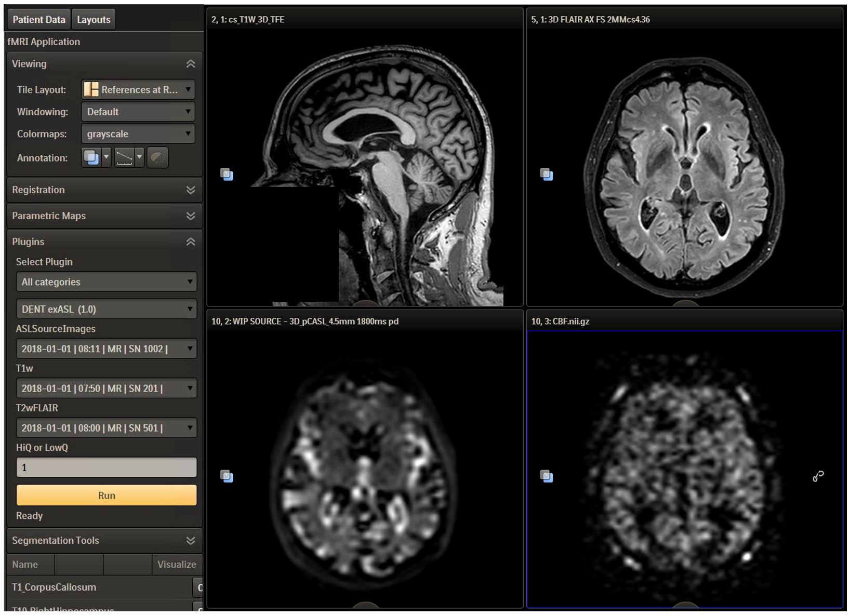Click the T1_CorpusCallosum visualize button

point(198,587)
